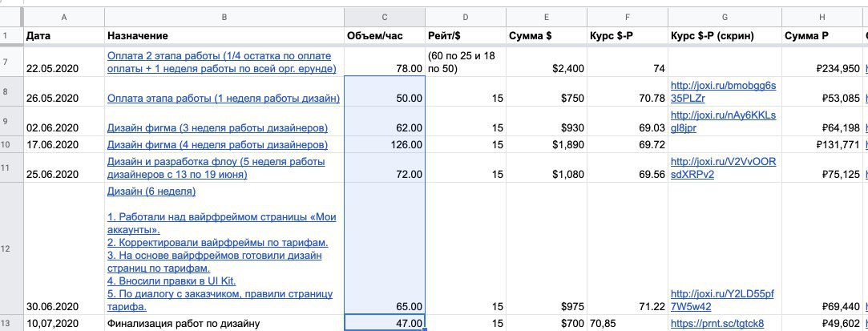Select ruble sum cell ₽234,950
This screenshot has height=331, width=868.
(822, 62)
